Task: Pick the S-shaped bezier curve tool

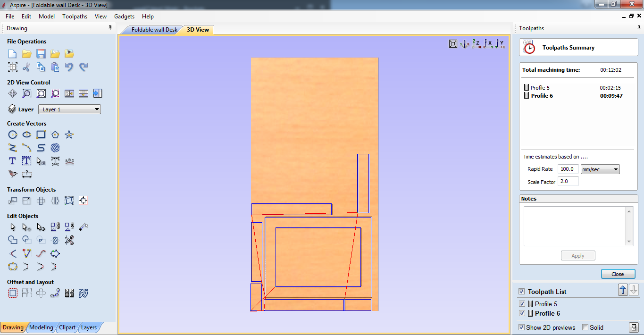Action: [41, 148]
